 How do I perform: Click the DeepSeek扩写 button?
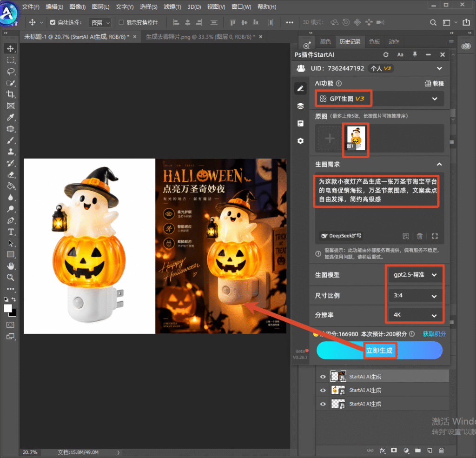point(342,236)
